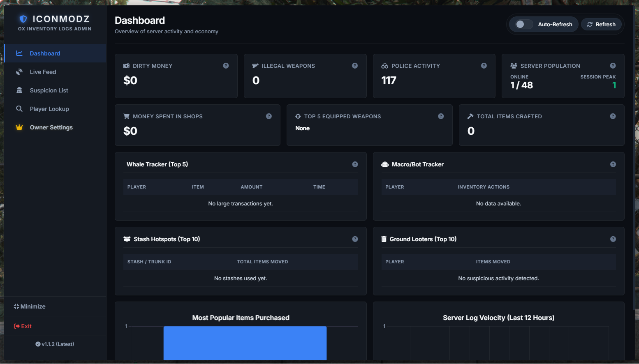639x364 pixels.
Task: Show help for Ground Looters panel
Action: tap(613, 239)
